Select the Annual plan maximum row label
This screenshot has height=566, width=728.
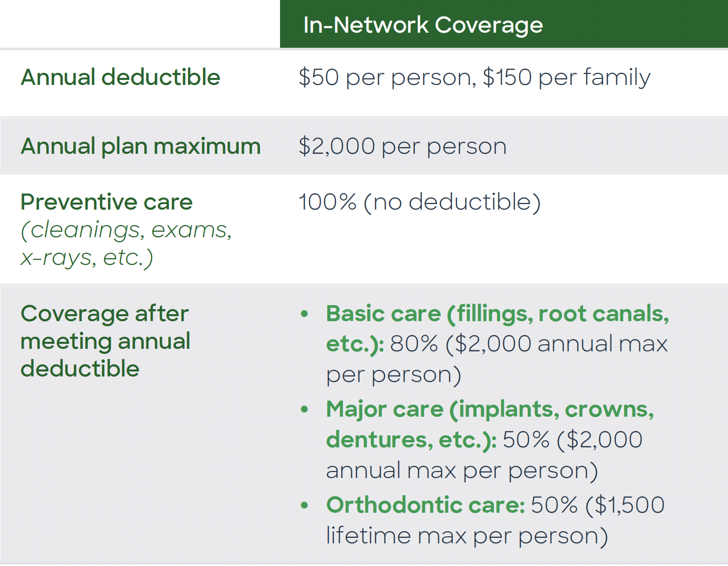[x=140, y=146]
